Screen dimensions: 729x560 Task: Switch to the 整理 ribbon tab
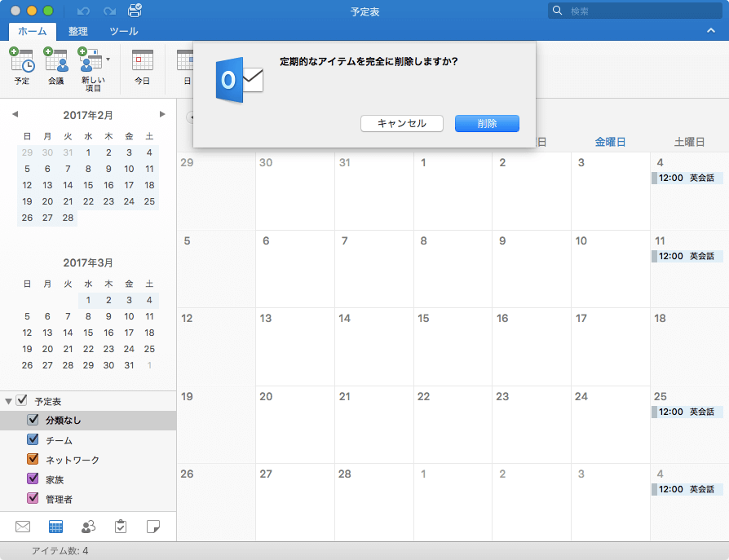coord(76,29)
